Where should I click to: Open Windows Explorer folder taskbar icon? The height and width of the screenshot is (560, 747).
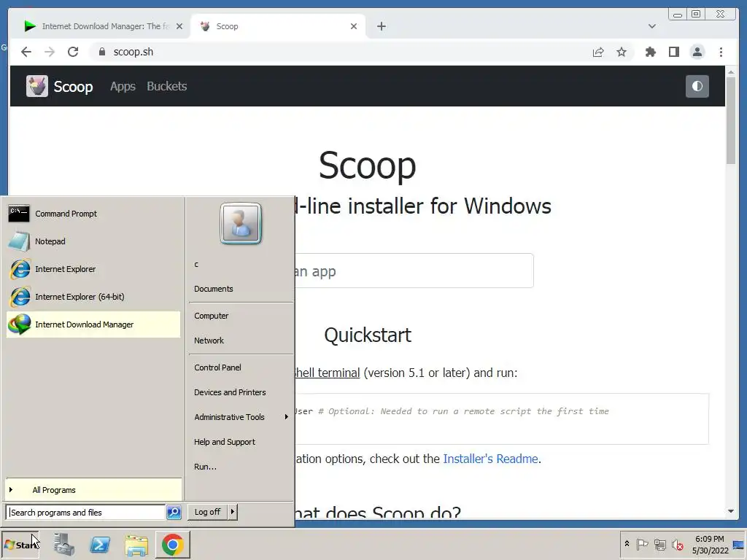pyautogui.click(x=136, y=544)
